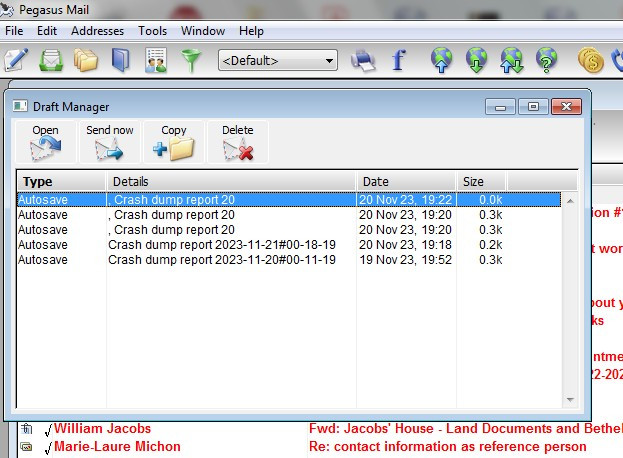Open the Tools menu
This screenshot has height=458, width=623.
152,31
